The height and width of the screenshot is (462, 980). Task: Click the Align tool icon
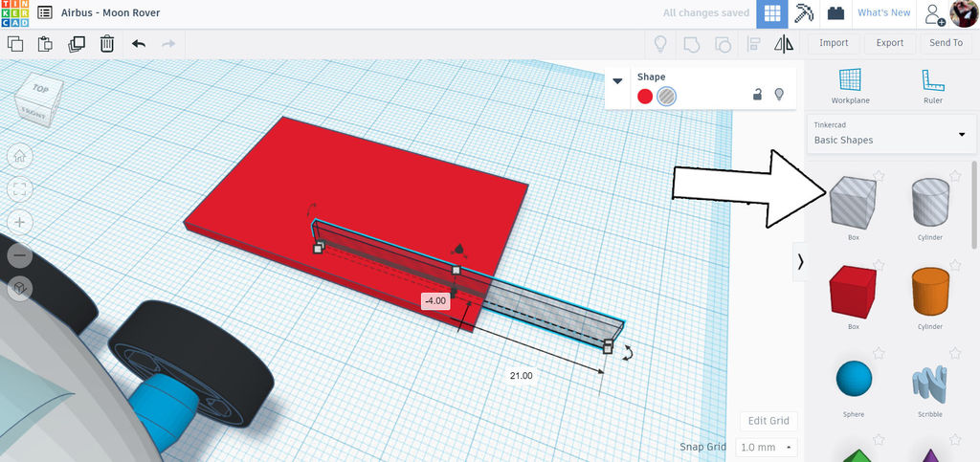(x=753, y=44)
